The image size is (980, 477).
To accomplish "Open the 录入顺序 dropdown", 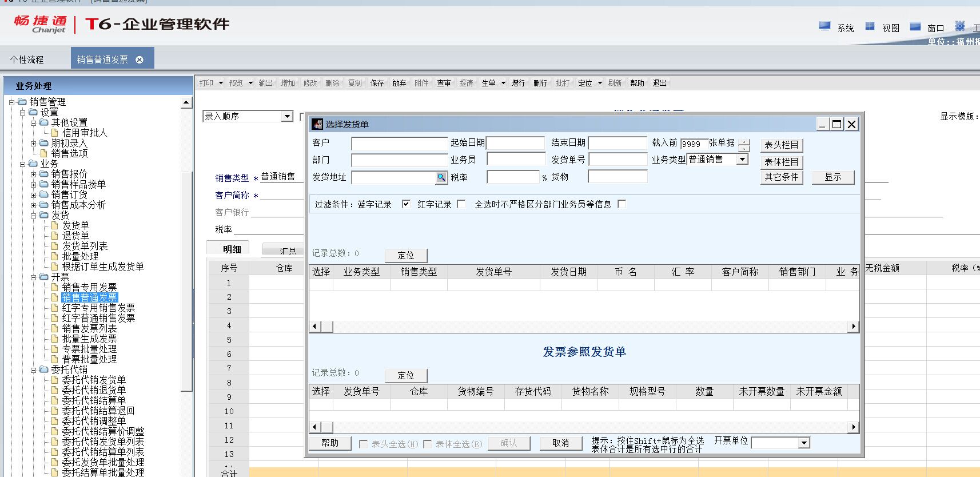I will (287, 117).
